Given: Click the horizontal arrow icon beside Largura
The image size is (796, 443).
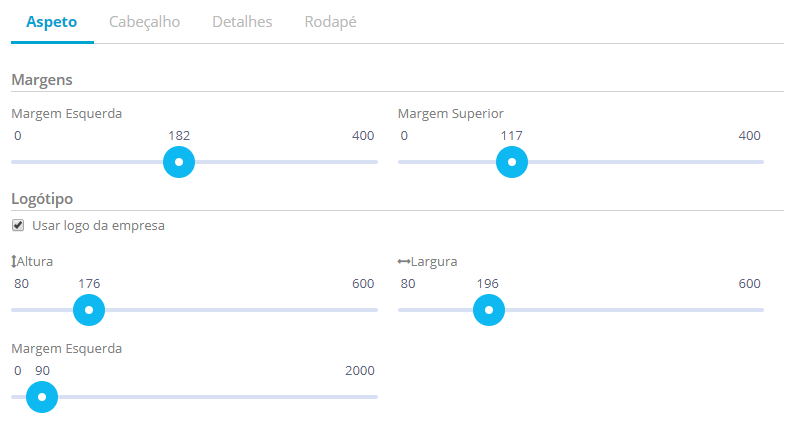Looking at the screenshot, I should tap(404, 261).
